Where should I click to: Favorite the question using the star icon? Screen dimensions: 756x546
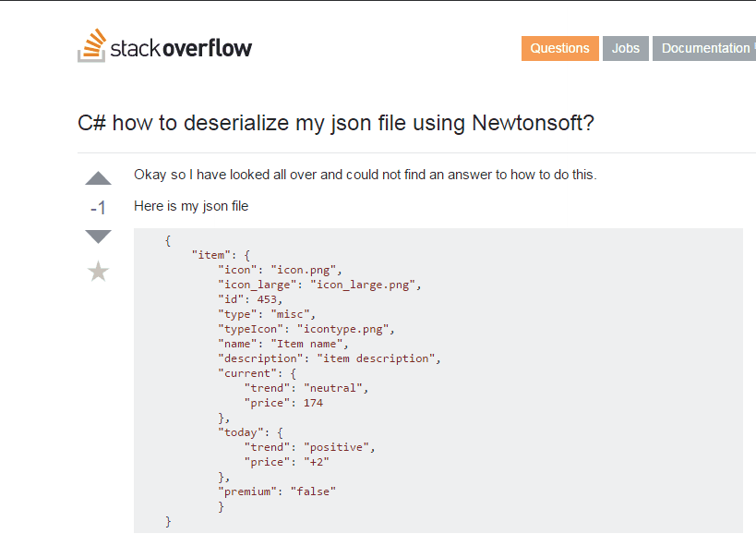pyautogui.click(x=97, y=271)
